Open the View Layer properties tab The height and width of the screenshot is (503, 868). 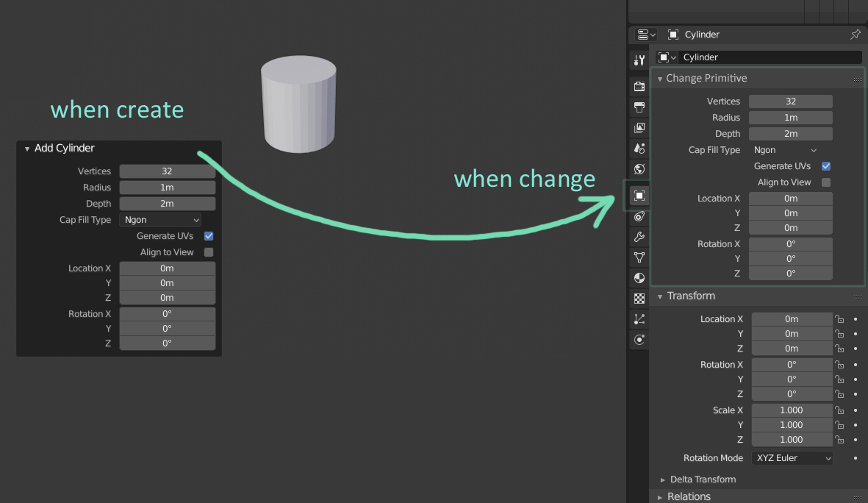639,128
